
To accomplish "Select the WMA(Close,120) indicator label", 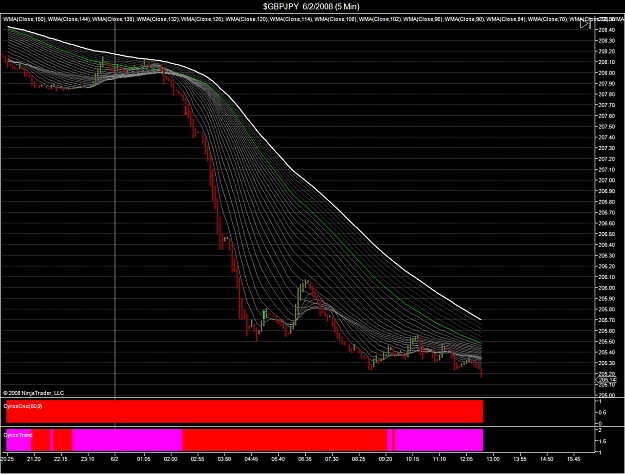I will point(247,19).
